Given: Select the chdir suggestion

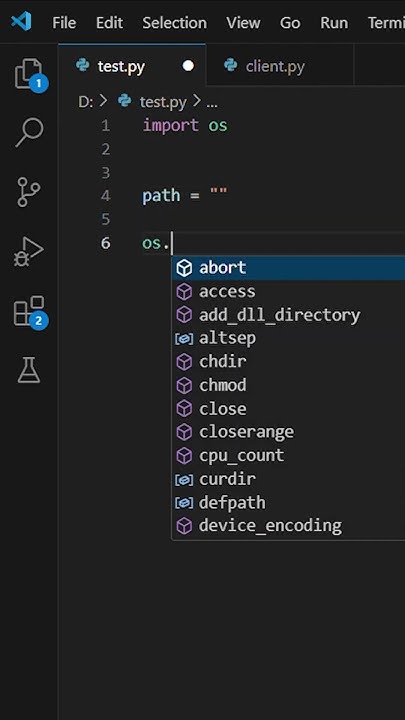Looking at the screenshot, I should [288, 362].
